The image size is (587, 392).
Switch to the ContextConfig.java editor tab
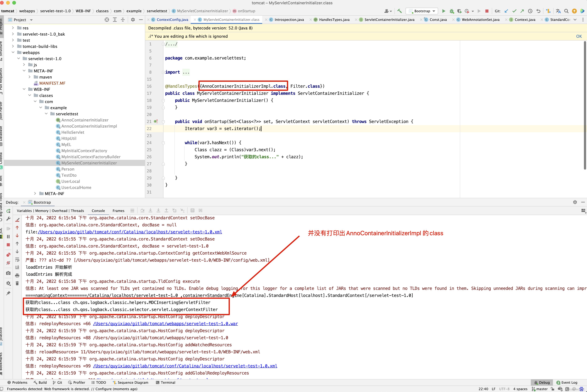coord(172,19)
